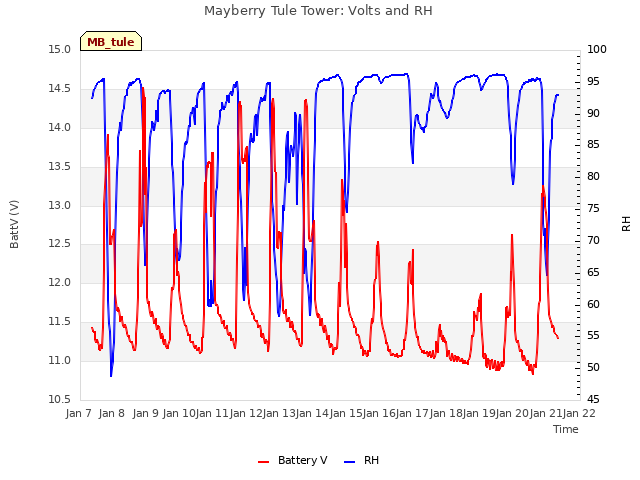Click the 12.5 voltage tick label
Viewport: 640px width, 480px height.
point(59,244)
